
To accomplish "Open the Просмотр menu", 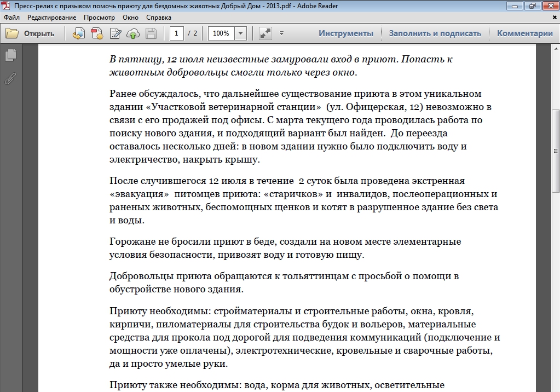I will (99, 18).
